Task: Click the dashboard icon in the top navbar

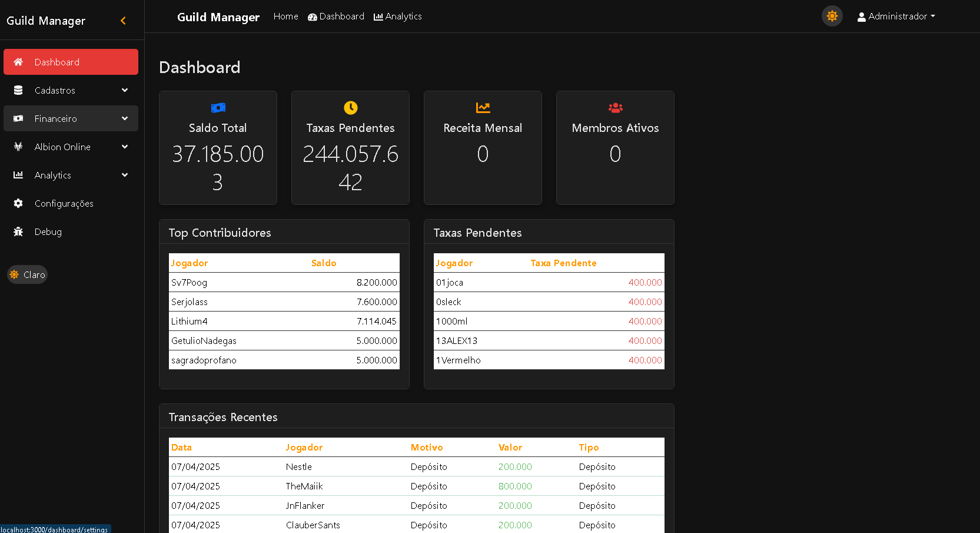Action: [x=312, y=16]
